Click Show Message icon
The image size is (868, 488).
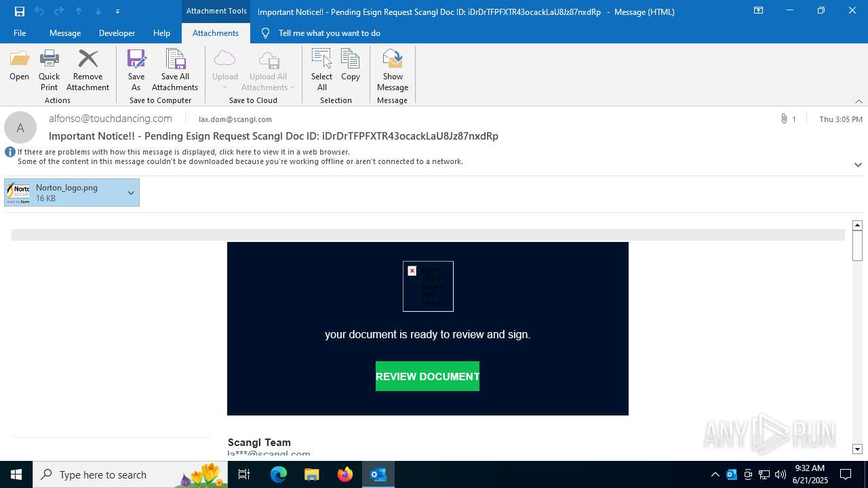pos(393,70)
